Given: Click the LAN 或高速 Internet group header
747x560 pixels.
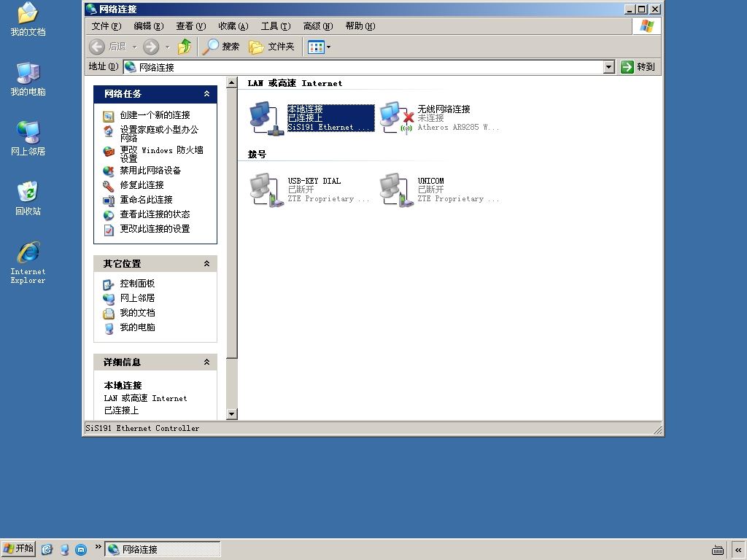Looking at the screenshot, I should [295, 83].
